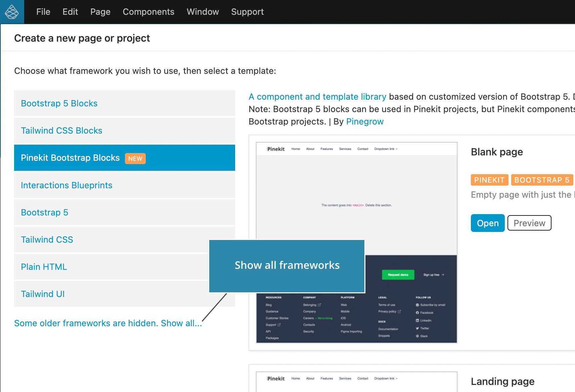Click the Blank page thumbnail

[x=356, y=242]
